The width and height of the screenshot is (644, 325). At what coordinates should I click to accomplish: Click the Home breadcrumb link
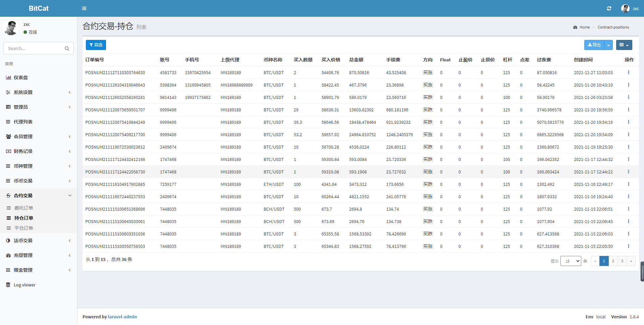(x=585, y=27)
